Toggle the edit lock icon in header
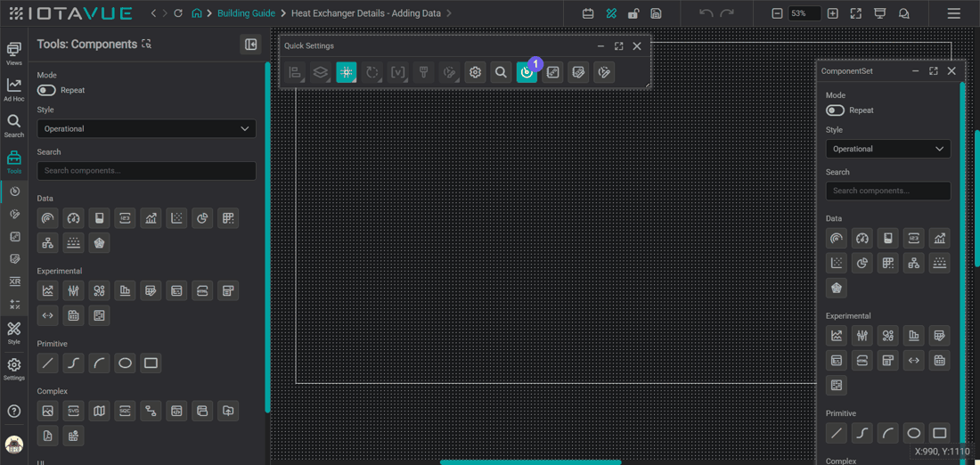 click(633, 13)
